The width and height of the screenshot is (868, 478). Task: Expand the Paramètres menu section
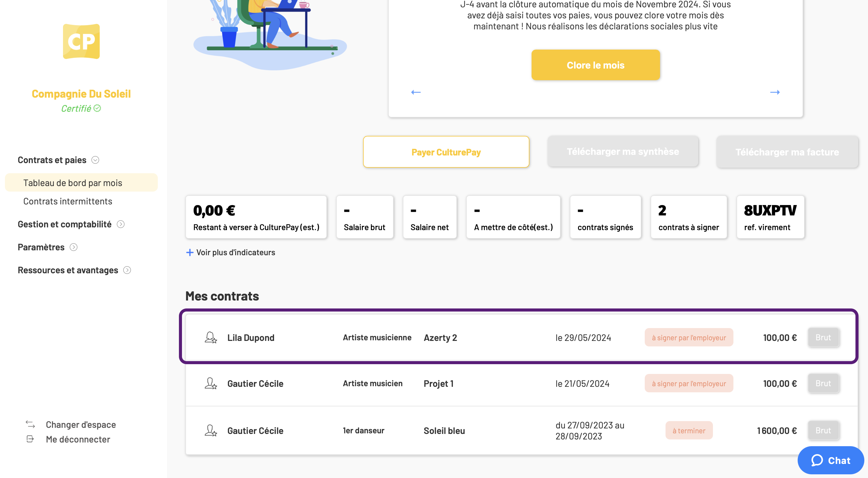coord(73,247)
